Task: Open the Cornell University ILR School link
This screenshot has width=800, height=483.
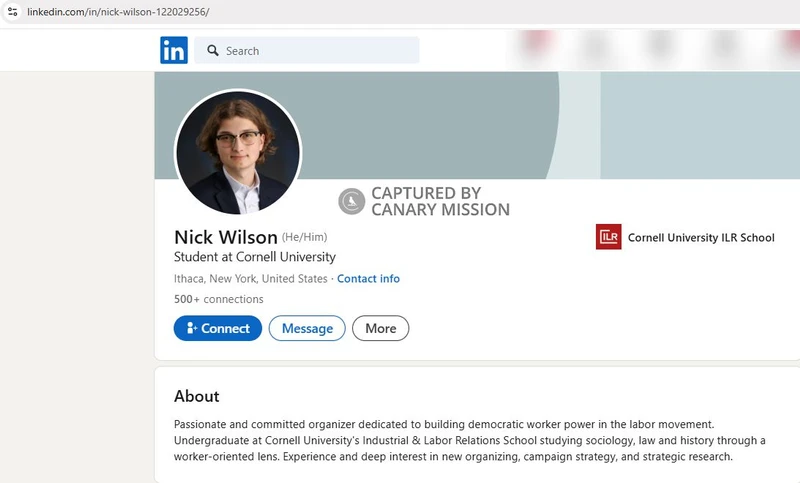Action: coord(685,237)
